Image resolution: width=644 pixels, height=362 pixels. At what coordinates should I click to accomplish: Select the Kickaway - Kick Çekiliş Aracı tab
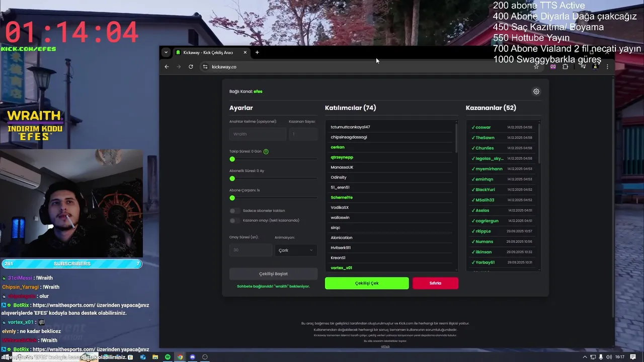[x=211, y=52]
